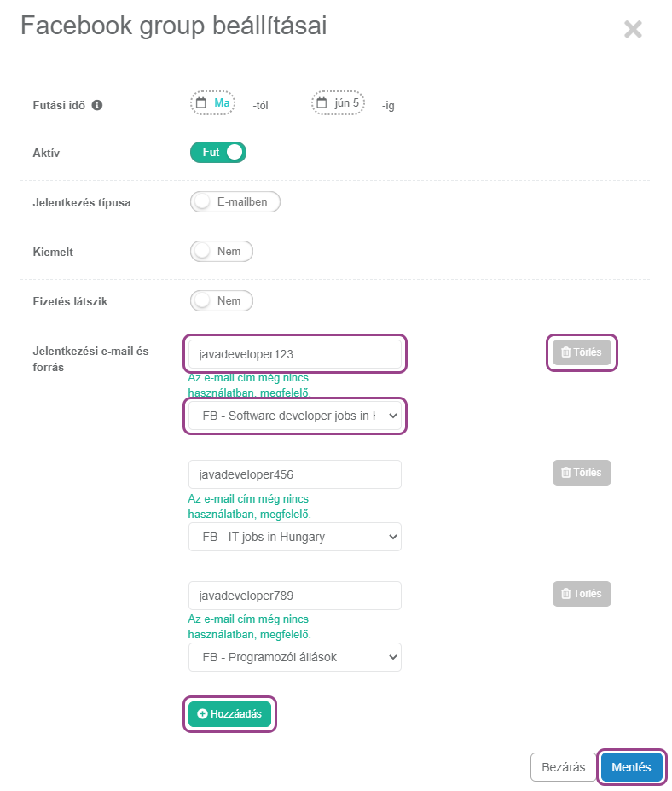Save settings with the Mentés button
672x791 pixels.
631,767
